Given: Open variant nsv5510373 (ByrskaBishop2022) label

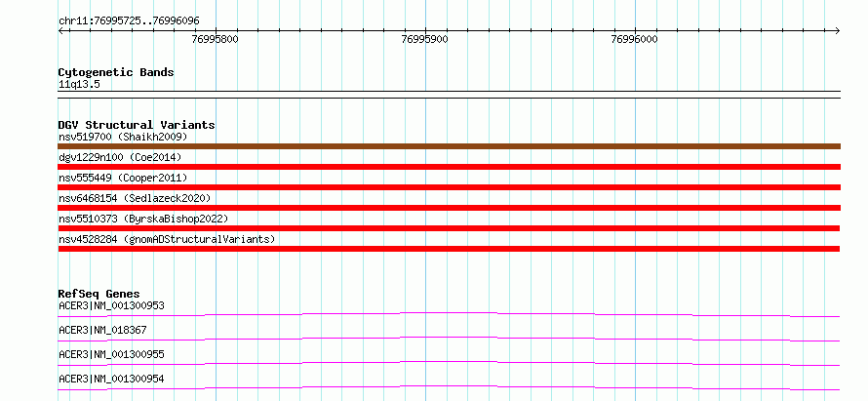Looking at the screenshot, I should pos(143,219).
